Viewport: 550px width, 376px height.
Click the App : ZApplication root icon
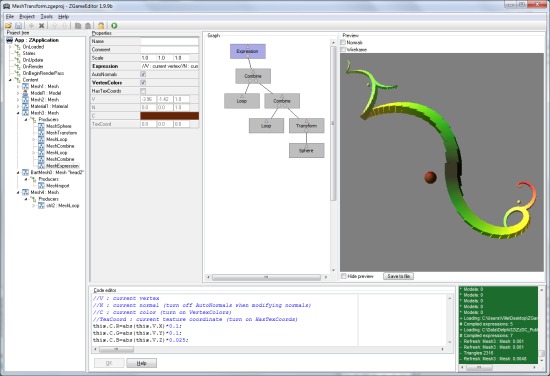click(x=9, y=40)
